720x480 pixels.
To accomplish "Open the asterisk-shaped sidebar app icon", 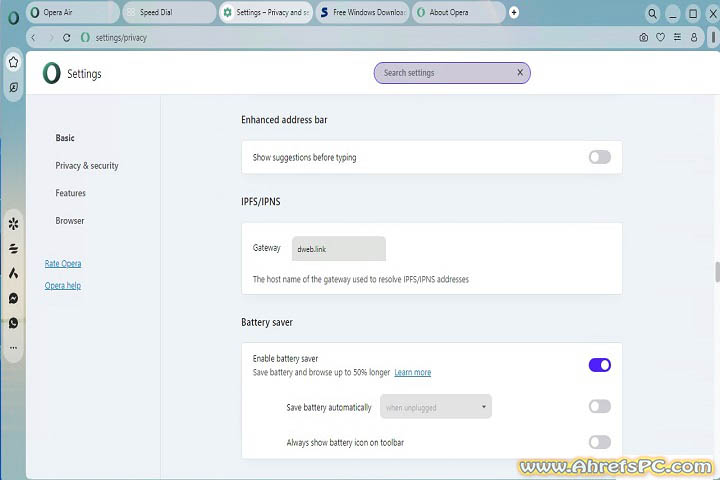I will click(x=13, y=224).
